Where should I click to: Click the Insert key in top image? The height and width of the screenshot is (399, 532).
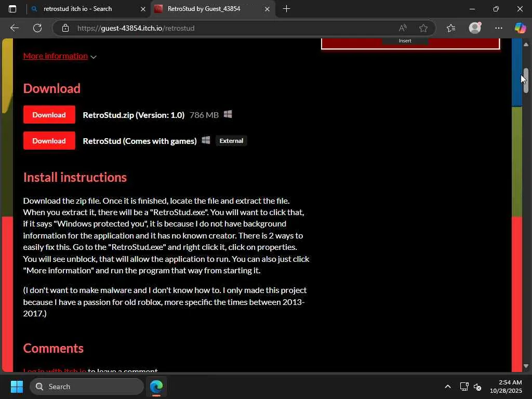click(x=405, y=41)
